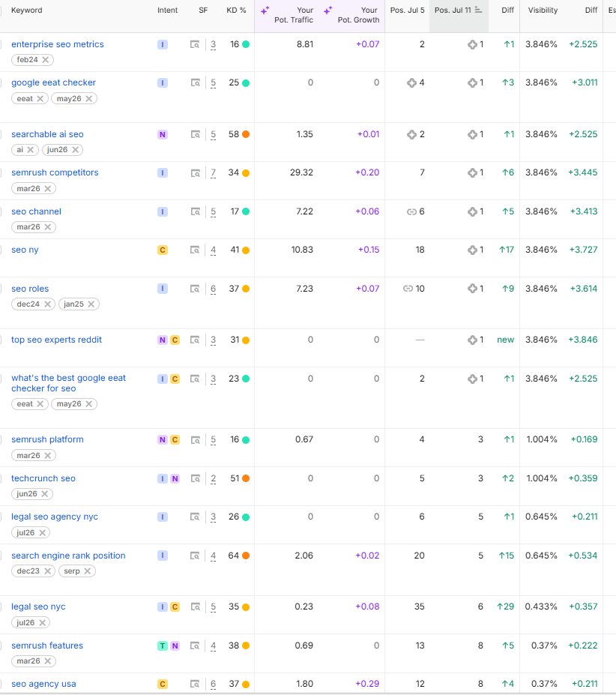Show SERP features count for techcrunch seo
Screen dimensions: 616x695
coord(213,478)
